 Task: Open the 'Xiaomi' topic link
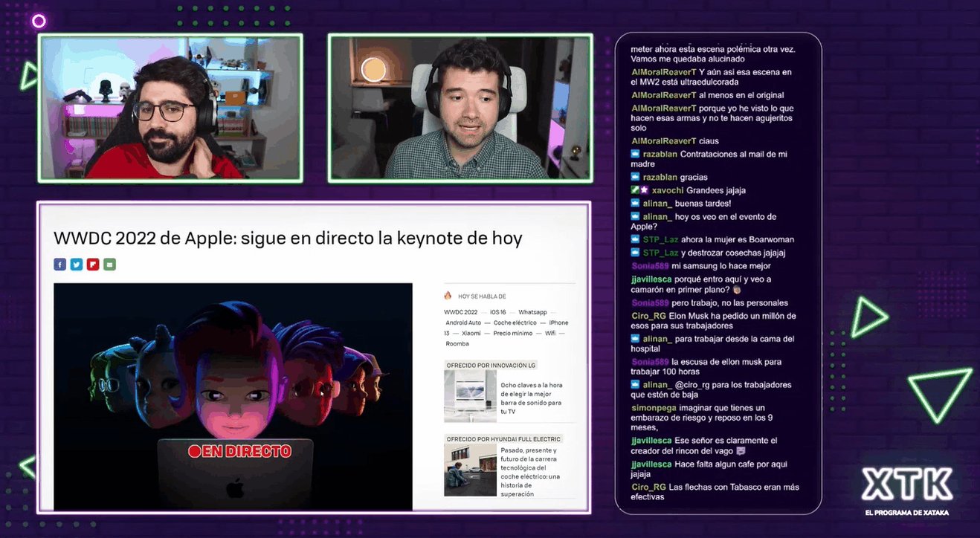coord(471,333)
